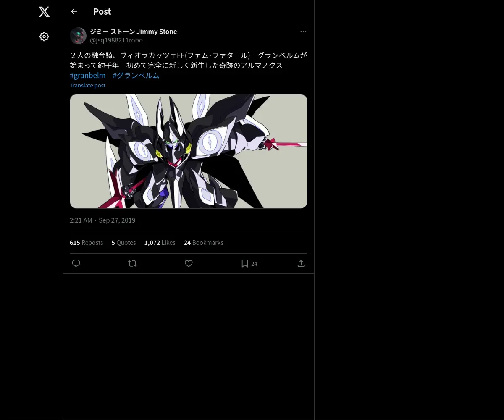Open Jimmy Stone's profile avatar
504x420 pixels.
[x=78, y=36]
